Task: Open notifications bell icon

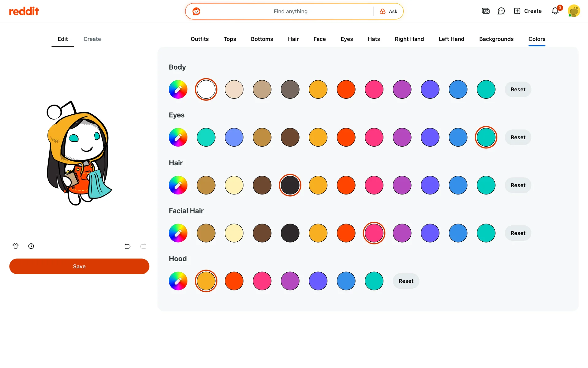Action: (555, 11)
